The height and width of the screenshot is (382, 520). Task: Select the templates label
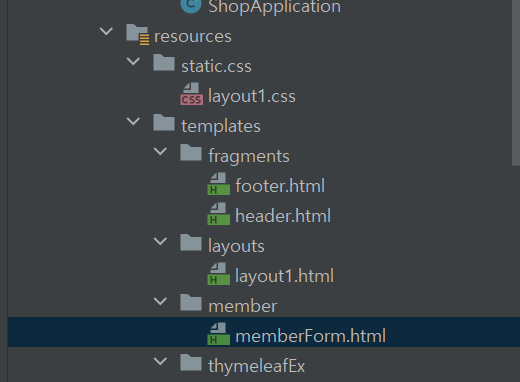(221, 126)
